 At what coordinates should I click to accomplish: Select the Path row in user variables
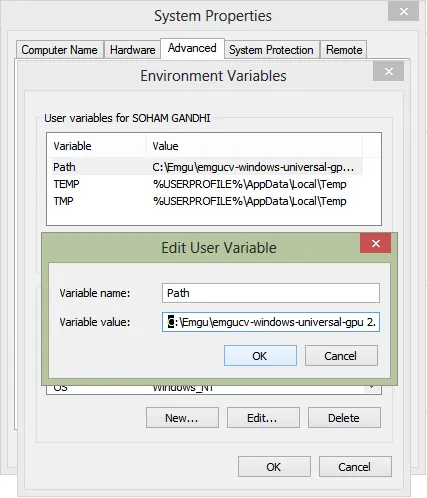click(x=207, y=167)
